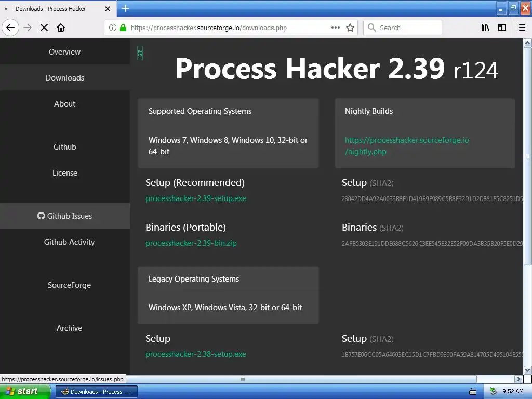Open the Library bookshelf icon

coord(485,28)
